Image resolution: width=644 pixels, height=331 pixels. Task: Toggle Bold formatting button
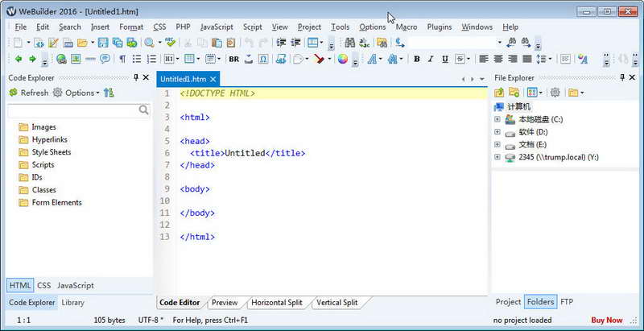point(416,59)
